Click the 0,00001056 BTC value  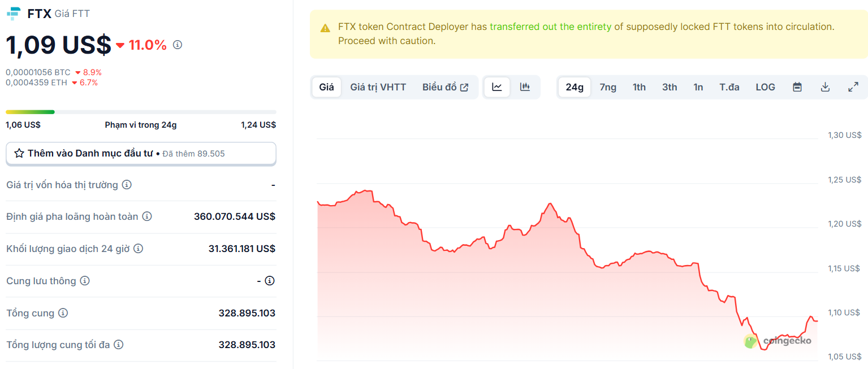click(38, 72)
